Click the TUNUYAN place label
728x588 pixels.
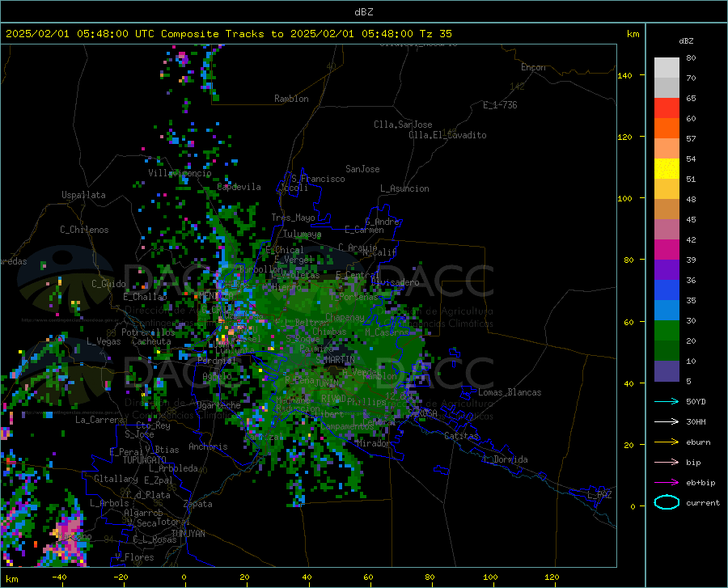(x=188, y=534)
